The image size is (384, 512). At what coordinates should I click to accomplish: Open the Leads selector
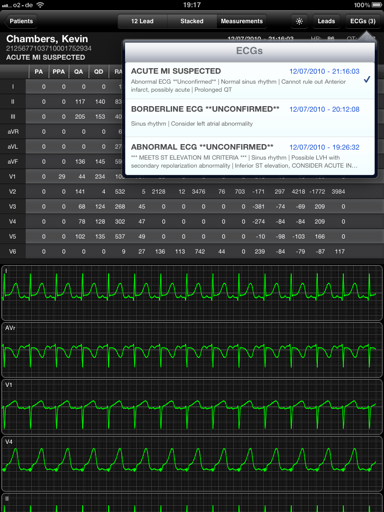(326, 21)
